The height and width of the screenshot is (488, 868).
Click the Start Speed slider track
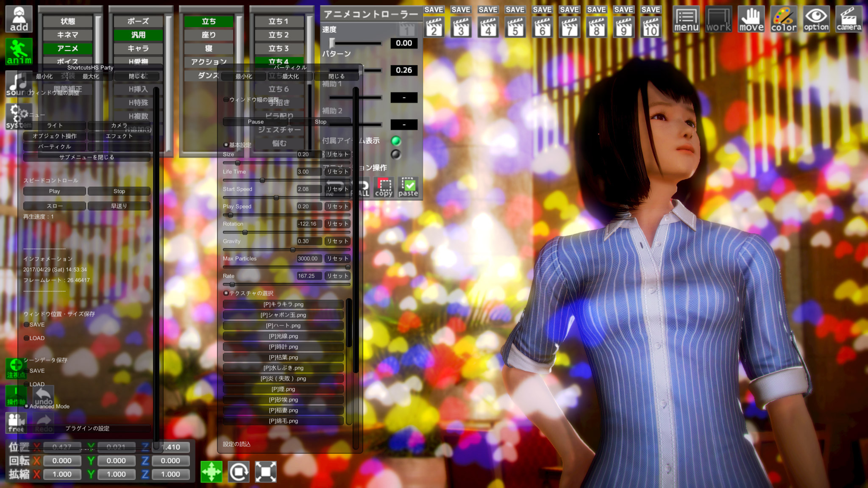pyautogui.click(x=287, y=198)
